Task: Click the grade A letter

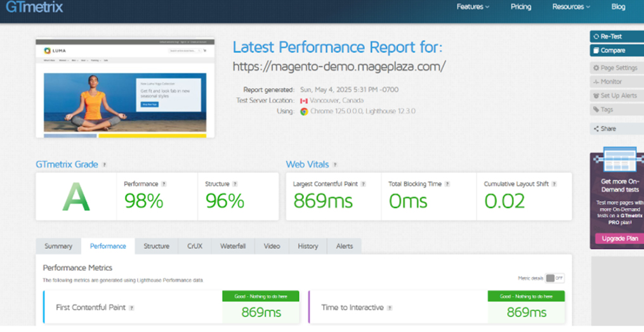Action: pos(76,197)
